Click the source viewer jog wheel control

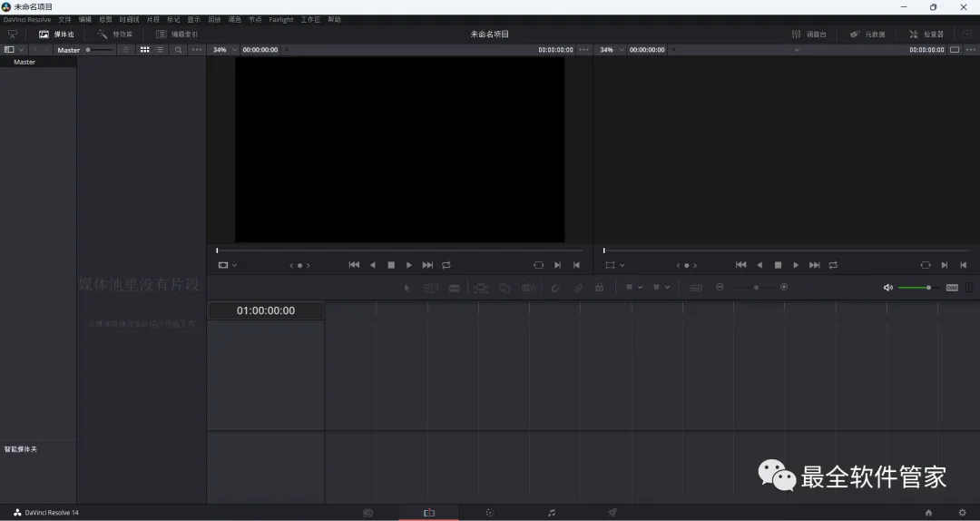point(299,265)
